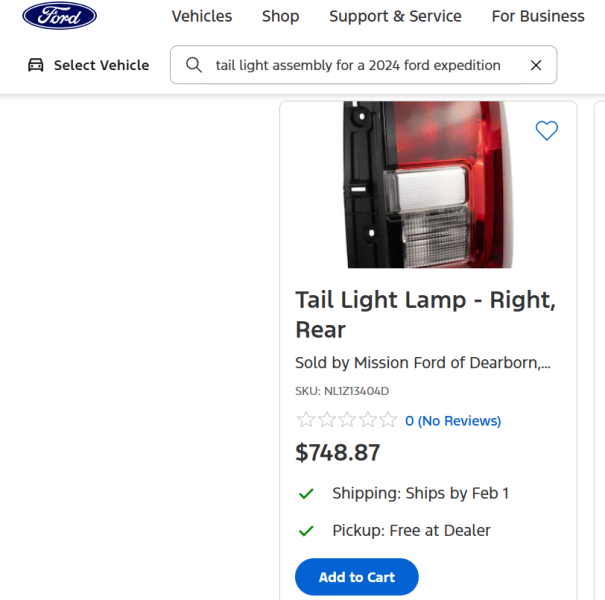Click inside the search text field
This screenshot has width=605, height=600.
point(358,65)
